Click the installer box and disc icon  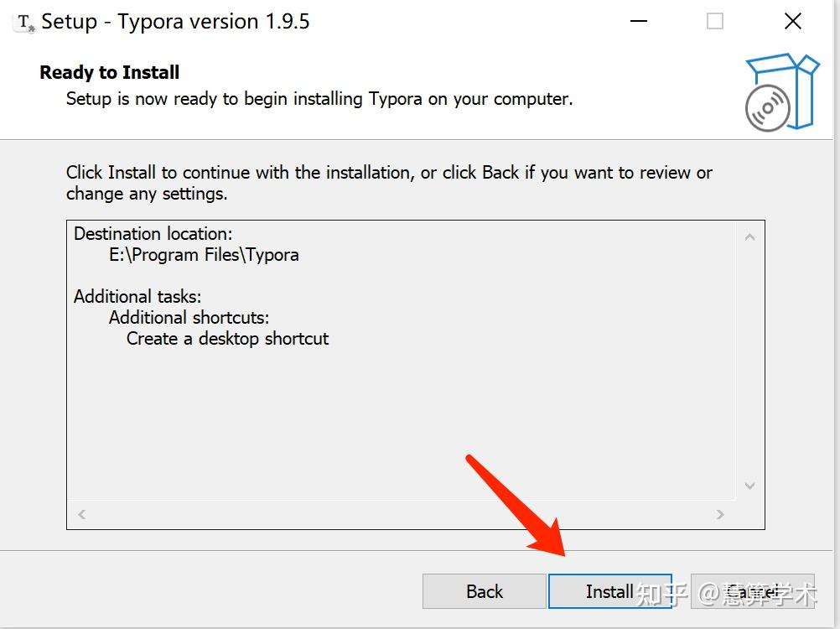click(x=780, y=92)
